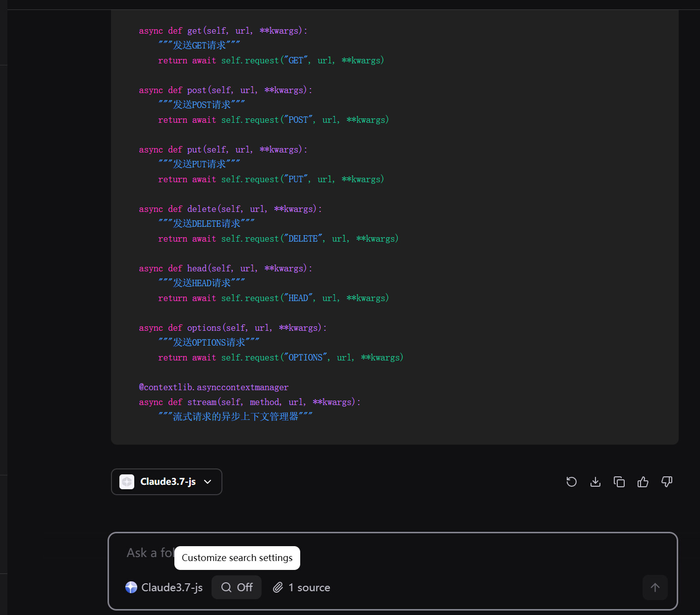Image resolution: width=700 pixels, height=615 pixels.
Task: Click the "async def delete" definition line
Action: (230, 209)
